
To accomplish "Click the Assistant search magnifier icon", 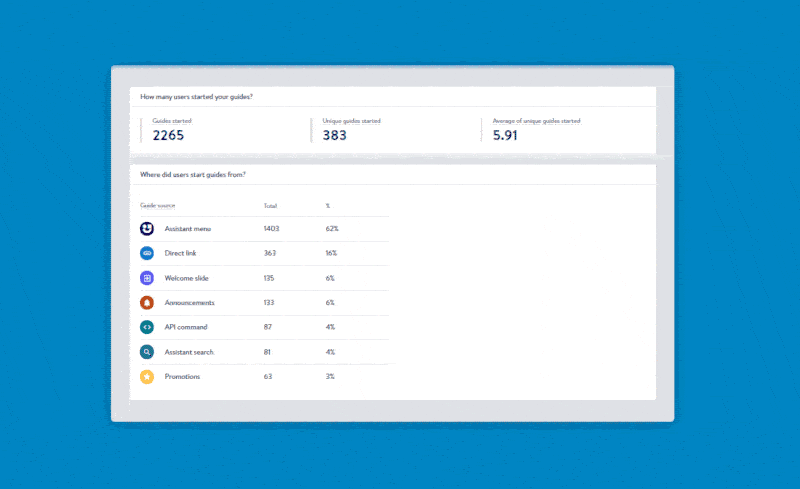I will pyautogui.click(x=147, y=352).
